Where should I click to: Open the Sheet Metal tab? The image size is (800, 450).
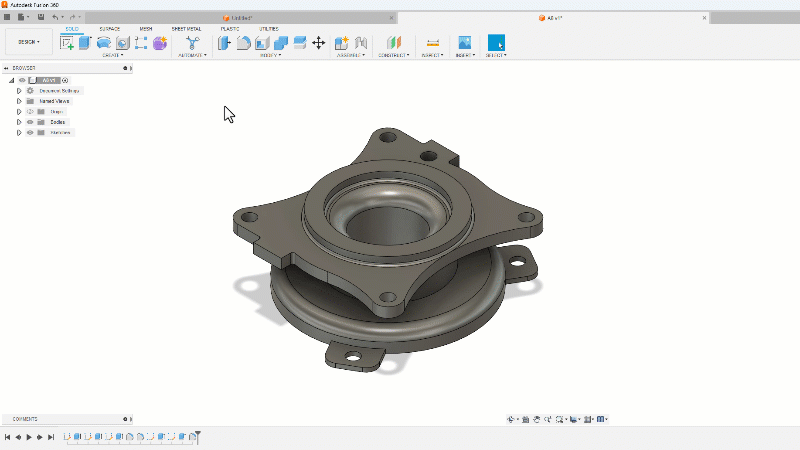point(186,29)
